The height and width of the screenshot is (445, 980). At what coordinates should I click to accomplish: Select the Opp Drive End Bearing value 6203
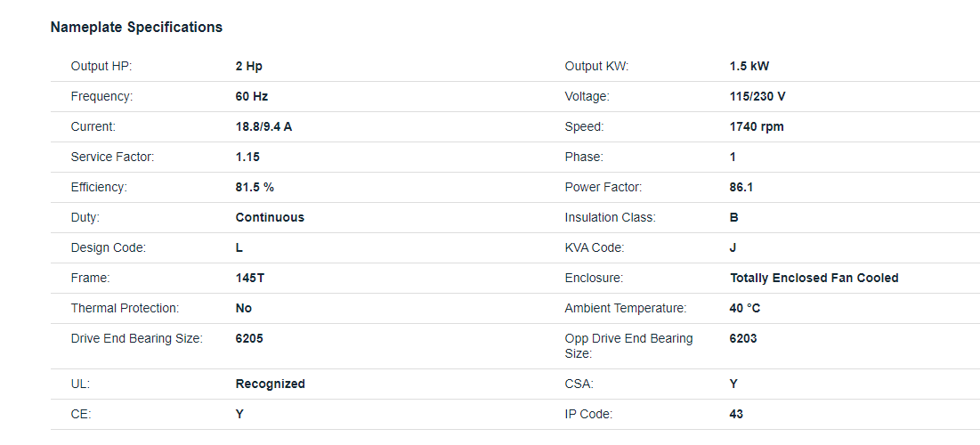coord(743,339)
